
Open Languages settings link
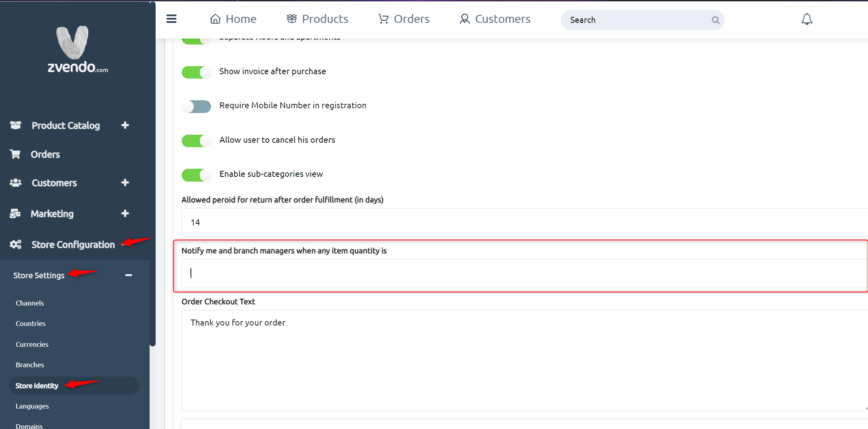32,406
